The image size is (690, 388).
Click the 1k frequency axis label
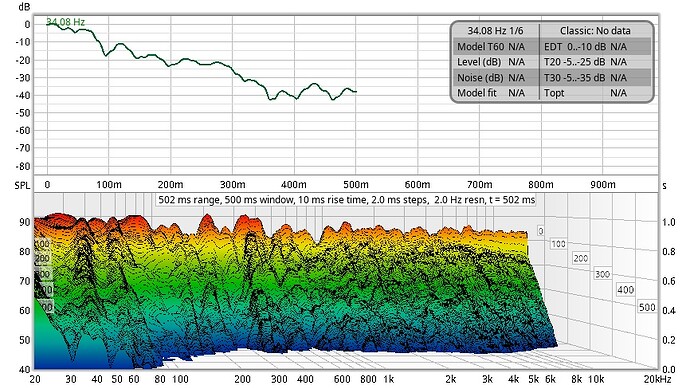pos(389,379)
